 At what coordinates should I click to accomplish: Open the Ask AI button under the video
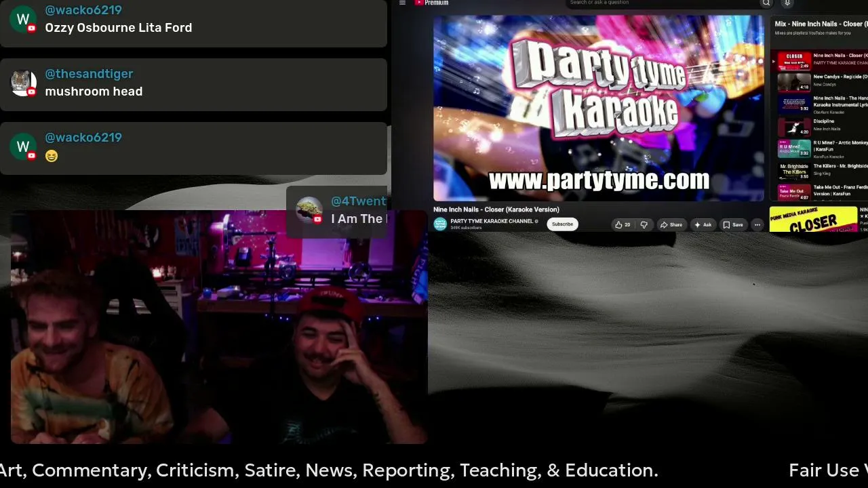703,224
